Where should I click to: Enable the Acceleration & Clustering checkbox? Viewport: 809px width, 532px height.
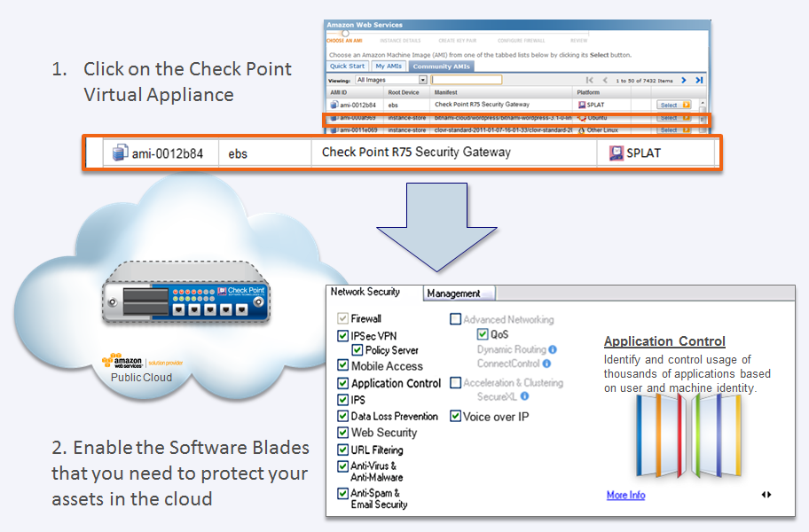(x=456, y=382)
